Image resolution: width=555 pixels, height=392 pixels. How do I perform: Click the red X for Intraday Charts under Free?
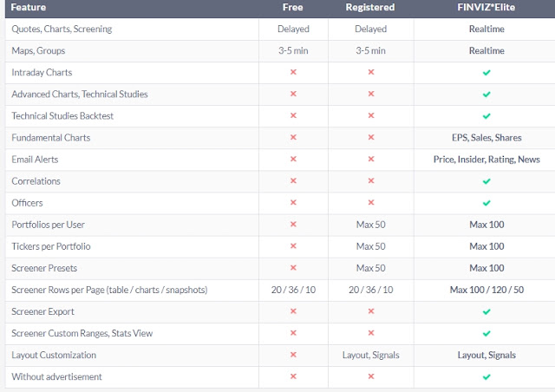tap(293, 72)
